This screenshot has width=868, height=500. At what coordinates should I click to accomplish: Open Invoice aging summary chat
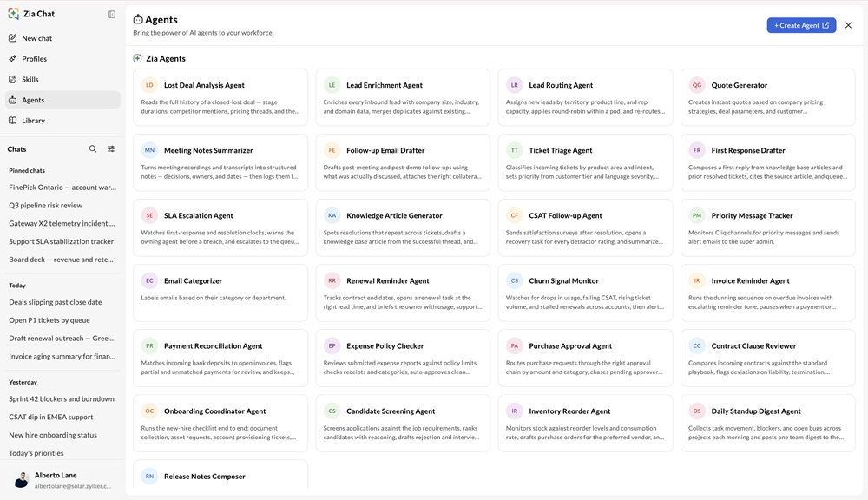tap(62, 356)
